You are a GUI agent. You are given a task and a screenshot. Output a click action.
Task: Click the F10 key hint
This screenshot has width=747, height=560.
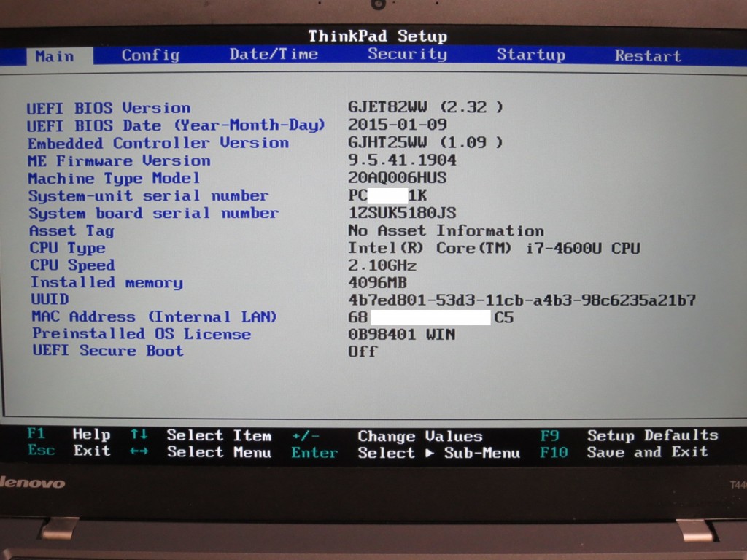click(x=554, y=452)
